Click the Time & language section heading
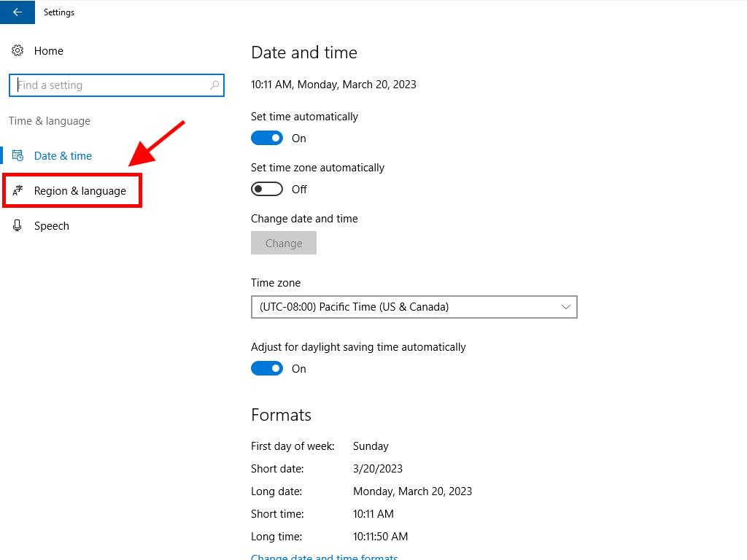The image size is (747, 560). (50, 121)
